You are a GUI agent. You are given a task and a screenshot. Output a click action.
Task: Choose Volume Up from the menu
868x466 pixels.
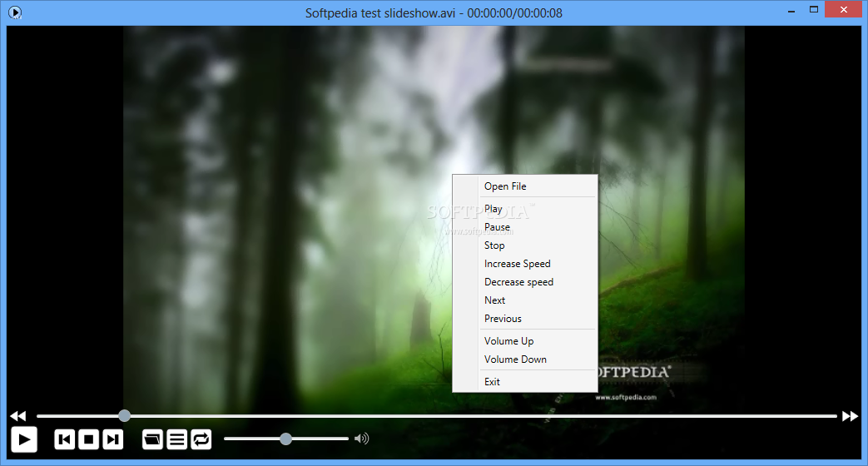click(x=525, y=341)
